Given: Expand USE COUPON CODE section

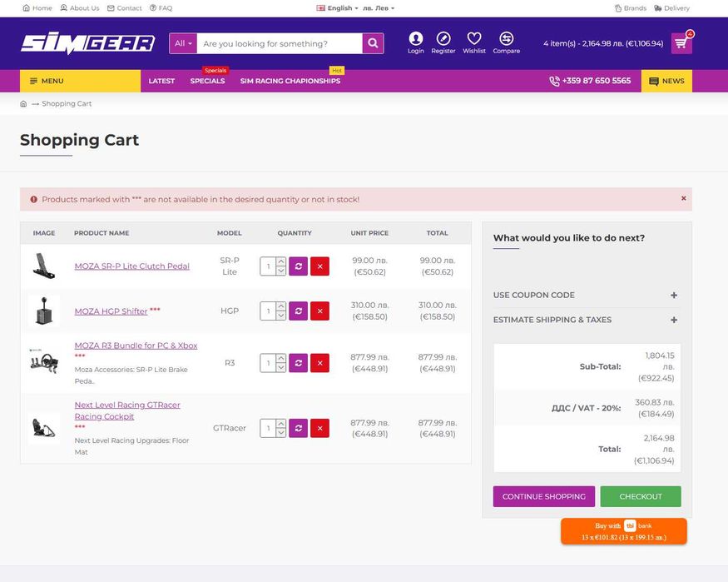Looking at the screenshot, I should coord(585,295).
